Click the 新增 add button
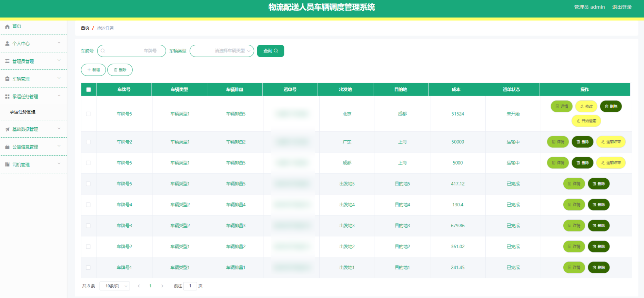This screenshot has height=298, width=644. click(x=93, y=70)
